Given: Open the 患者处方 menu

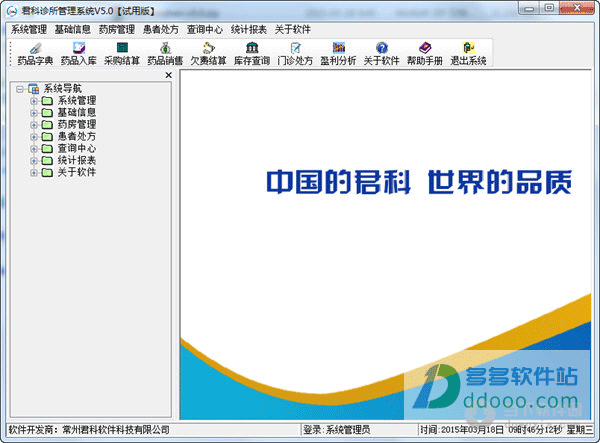Looking at the screenshot, I should [161, 29].
